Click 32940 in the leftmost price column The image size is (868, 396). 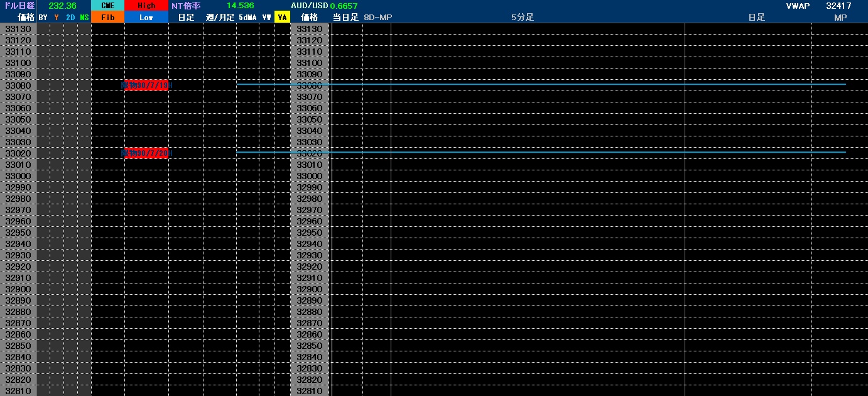[x=18, y=245]
